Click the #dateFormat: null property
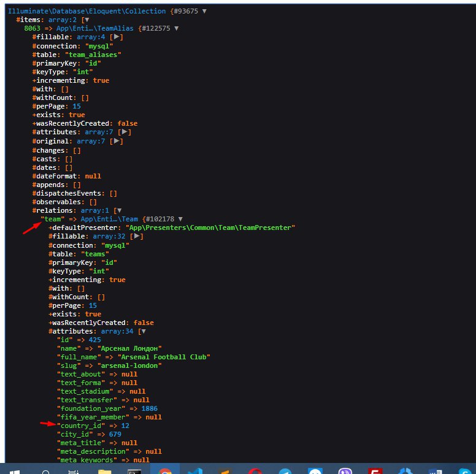 pos(67,176)
